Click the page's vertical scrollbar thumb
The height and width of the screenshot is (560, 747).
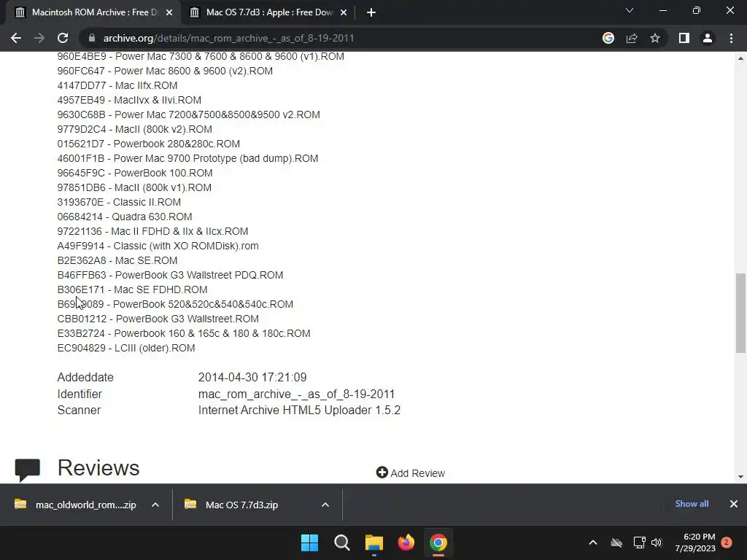(740, 313)
